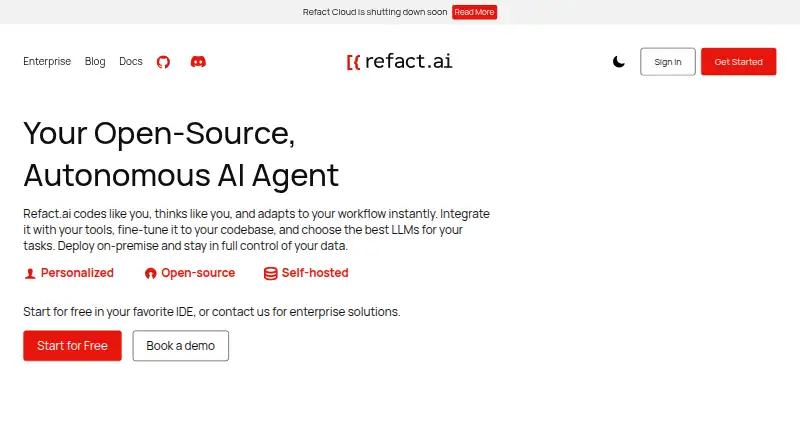Image resolution: width=800 pixels, height=440 pixels.
Task: Open the GitHub repository icon
Action: tap(163, 62)
